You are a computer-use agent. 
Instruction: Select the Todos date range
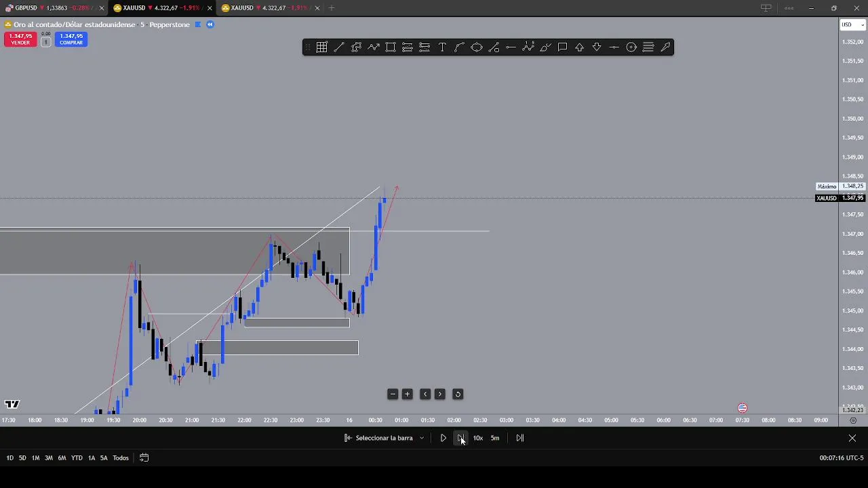pos(121,458)
